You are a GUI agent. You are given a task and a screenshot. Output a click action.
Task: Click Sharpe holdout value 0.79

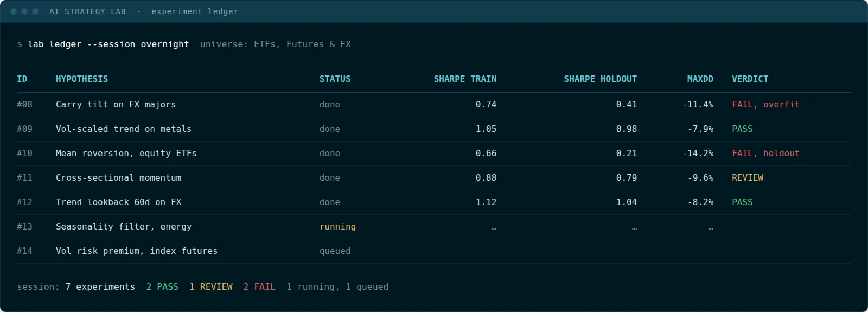[x=627, y=178]
